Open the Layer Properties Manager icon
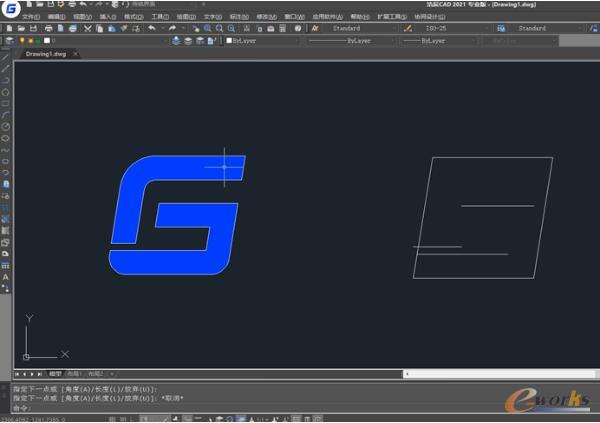This screenshot has width=600, height=423. (x=10, y=41)
